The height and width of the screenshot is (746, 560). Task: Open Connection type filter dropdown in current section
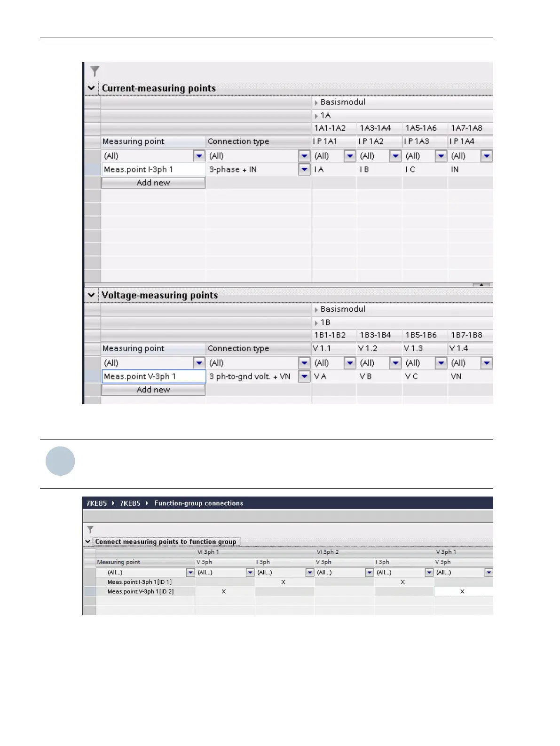[x=304, y=156]
